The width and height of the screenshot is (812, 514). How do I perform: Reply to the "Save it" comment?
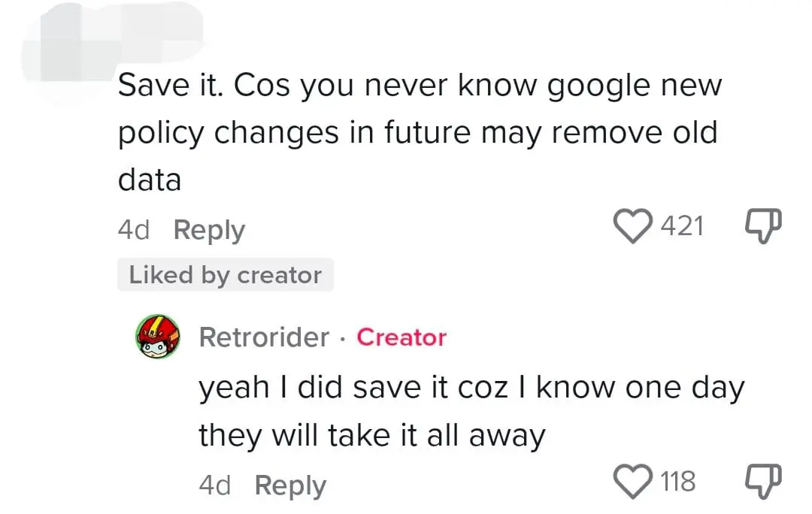tap(209, 230)
